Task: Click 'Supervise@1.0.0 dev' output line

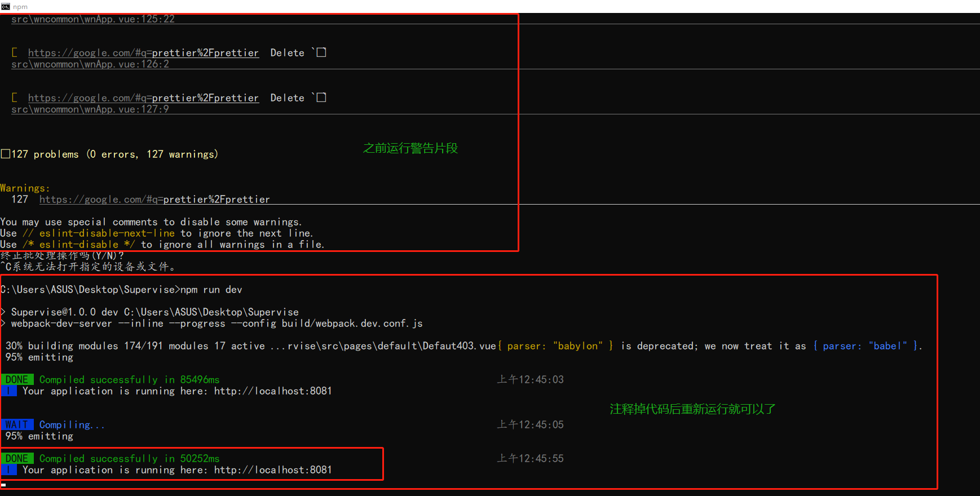Action: 149,312
